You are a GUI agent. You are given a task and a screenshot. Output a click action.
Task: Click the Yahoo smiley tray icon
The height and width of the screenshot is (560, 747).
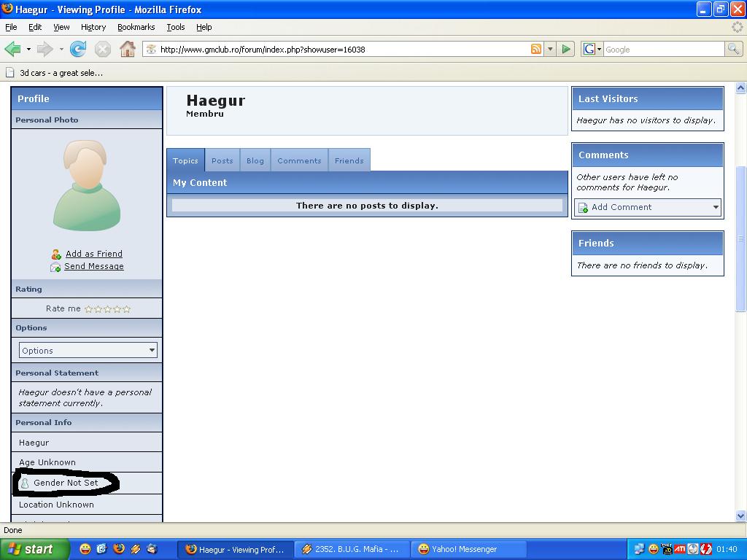tap(654, 549)
